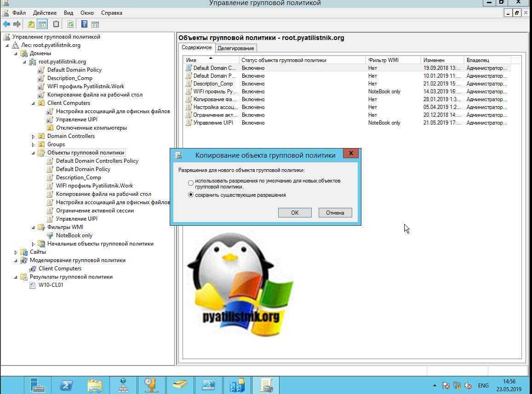Select the Description_Comp row in the list
The image size is (532, 394).
pyautogui.click(x=348, y=84)
